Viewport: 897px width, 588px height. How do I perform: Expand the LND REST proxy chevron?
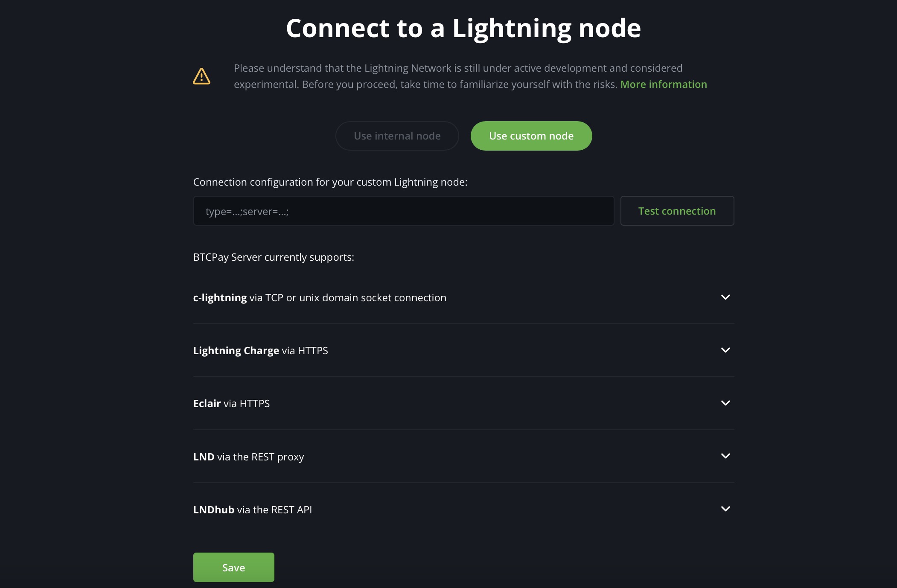click(x=726, y=456)
